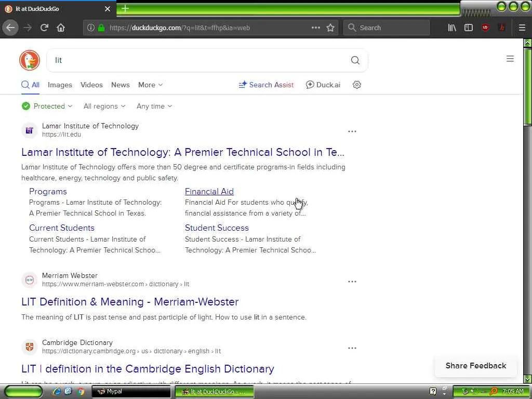Click the page vertical scrollbar thumb
This screenshot has width=532, height=399.
527,87
